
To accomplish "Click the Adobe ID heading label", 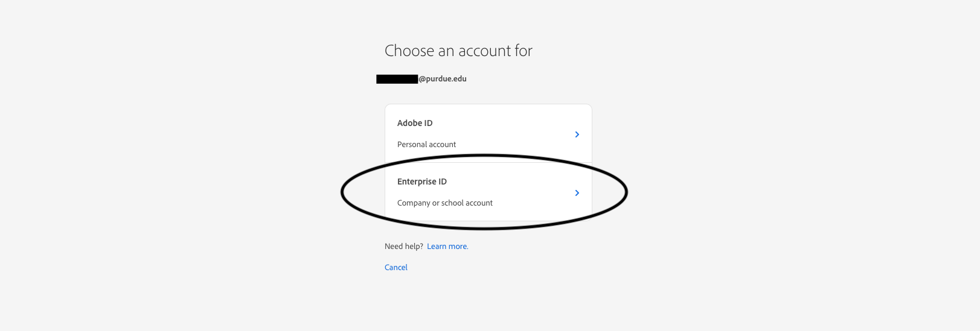I will (x=415, y=123).
